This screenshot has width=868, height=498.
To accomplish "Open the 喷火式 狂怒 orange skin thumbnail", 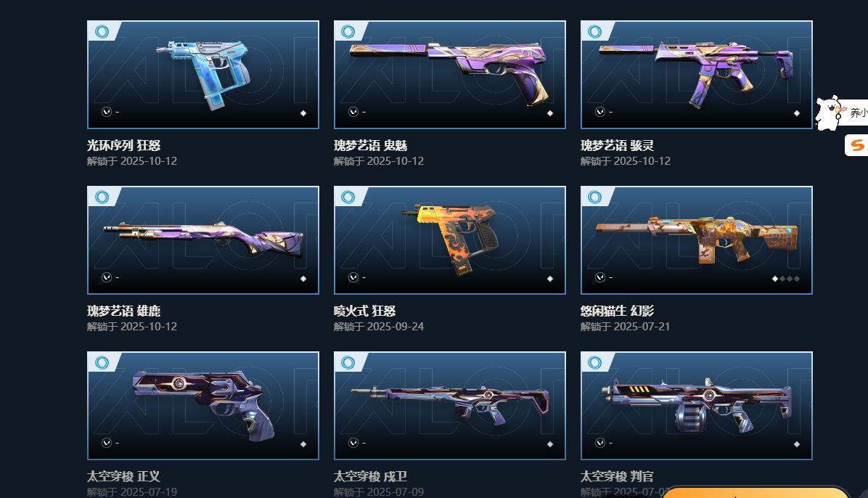I will pyautogui.click(x=449, y=240).
